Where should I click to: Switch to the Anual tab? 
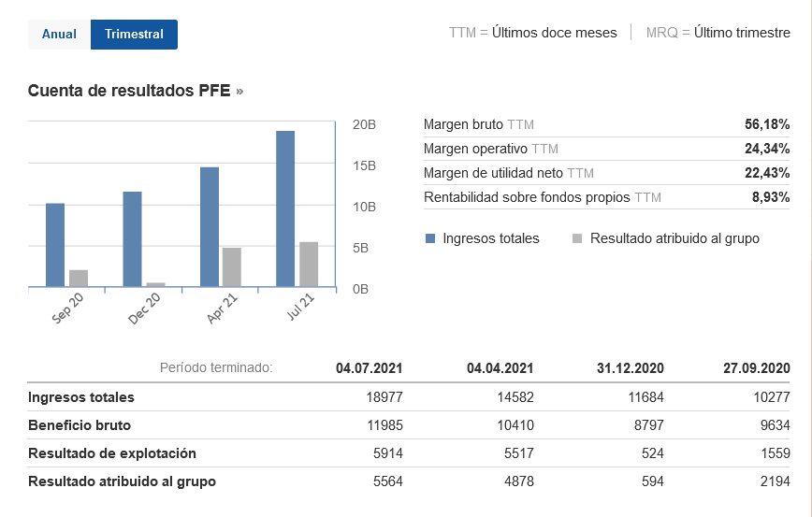(x=59, y=35)
